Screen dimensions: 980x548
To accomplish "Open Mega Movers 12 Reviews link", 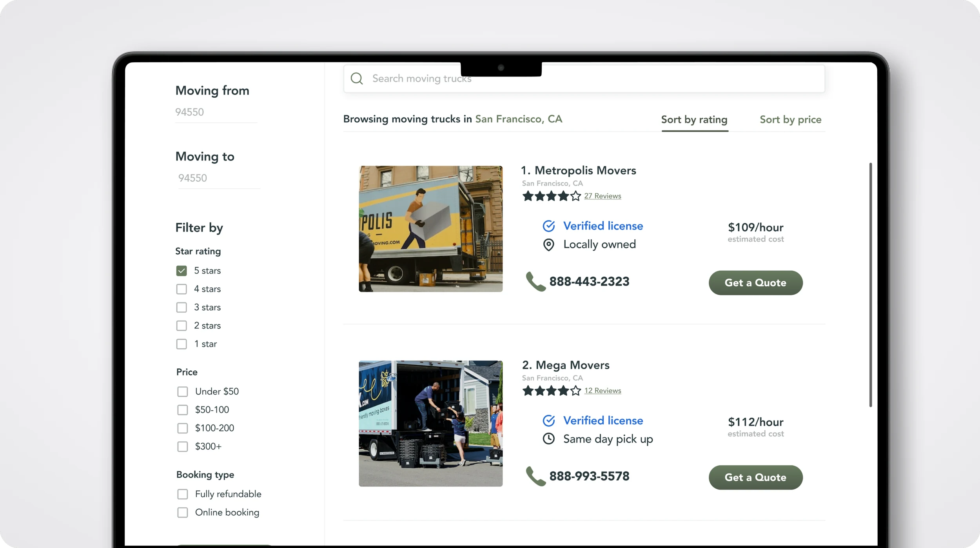I will point(603,391).
